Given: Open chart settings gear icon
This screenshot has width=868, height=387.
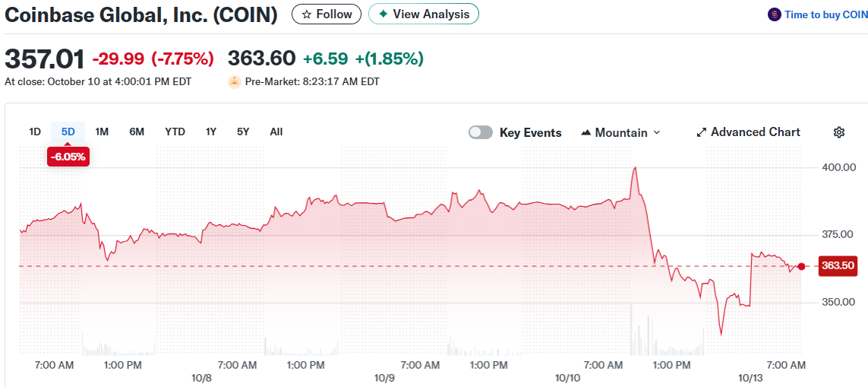Looking at the screenshot, I should (x=839, y=132).
